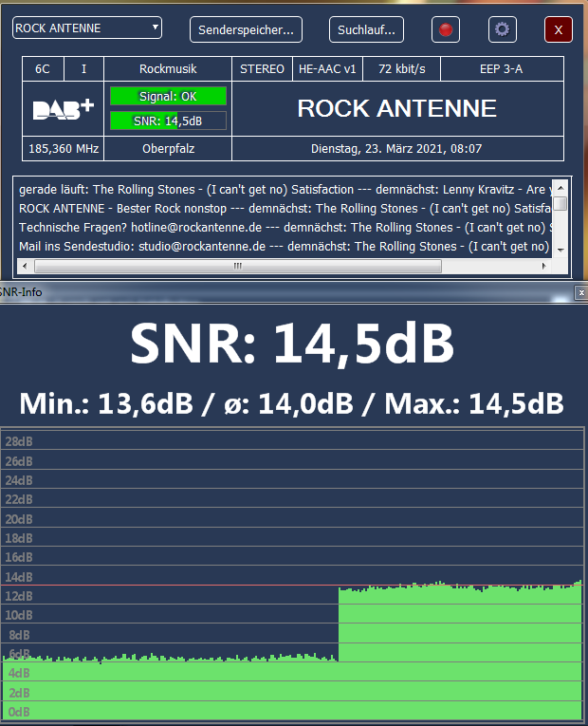Click the scroll-right arrow of the horizontal scrollbar
This screenshot has width=588, height=726.
click(x=545, y=266)
